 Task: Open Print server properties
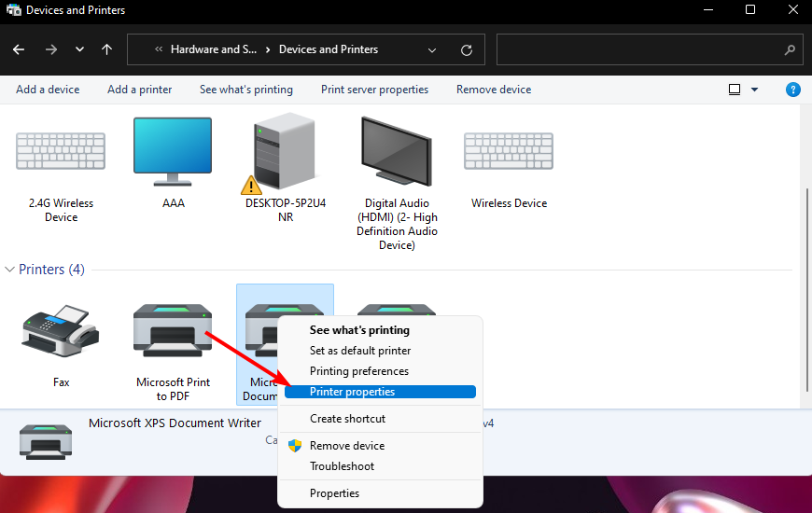click(374, 90)
